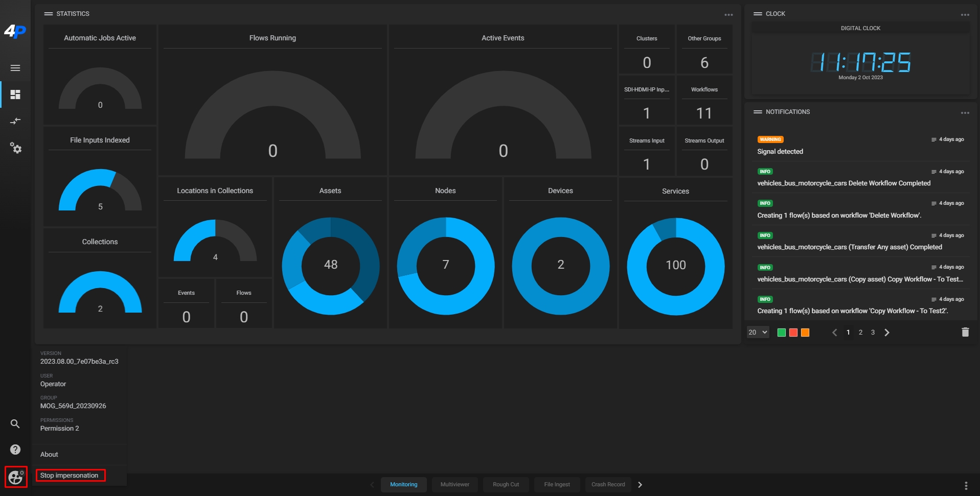The height and width of the screenshot is (496, 980).
Task: Switch to the File Ingest tab
Action: 557,485
